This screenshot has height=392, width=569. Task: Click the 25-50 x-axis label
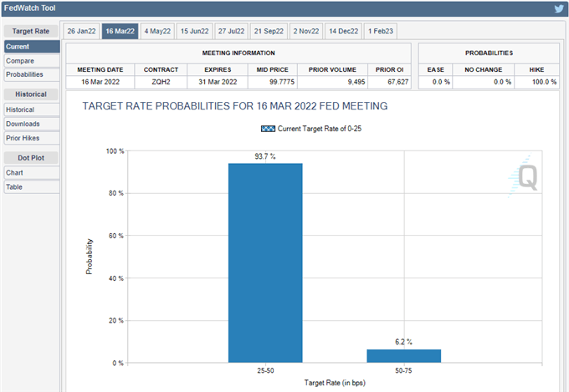point(265,370)
